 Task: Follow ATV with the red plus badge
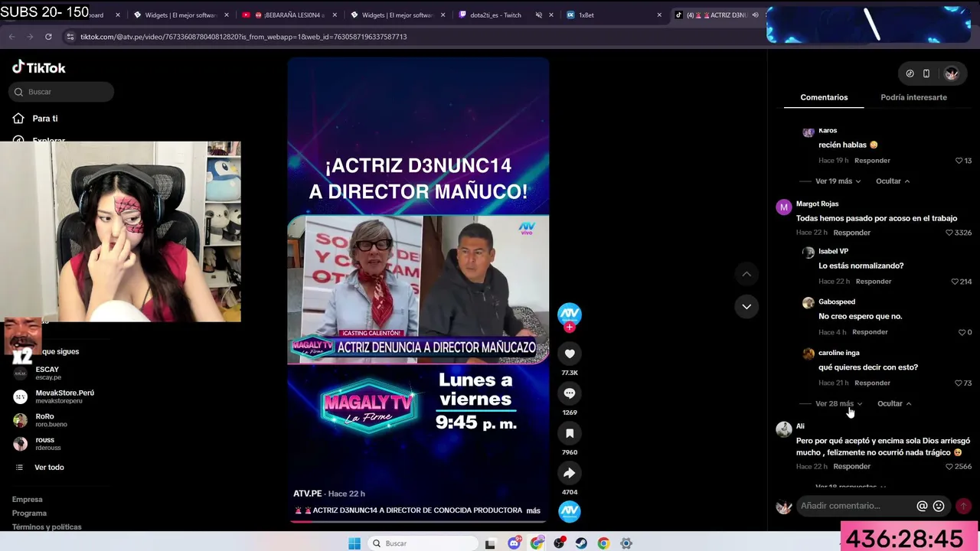(x=570, y=328)
